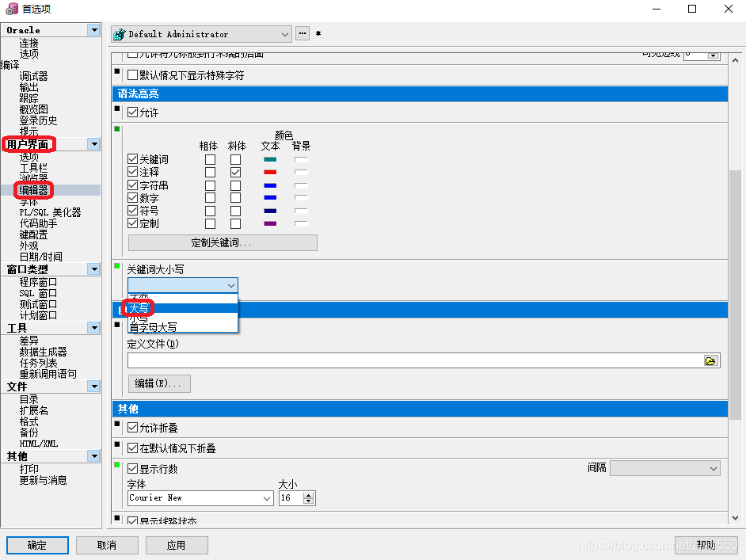This screenshot has width=746, height=560.
Task: Toggle the 符号 highlight checkbox
Action: tap(133, 211)
